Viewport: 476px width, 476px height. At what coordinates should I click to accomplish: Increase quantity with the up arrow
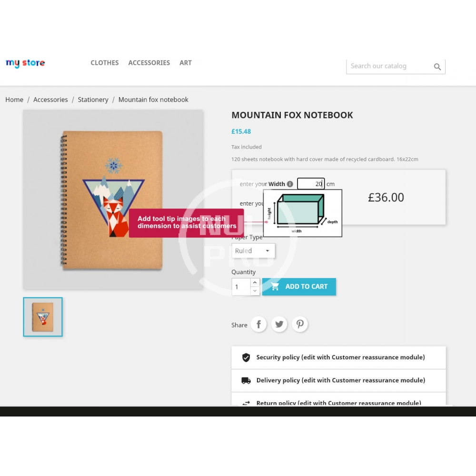point(255,282)
